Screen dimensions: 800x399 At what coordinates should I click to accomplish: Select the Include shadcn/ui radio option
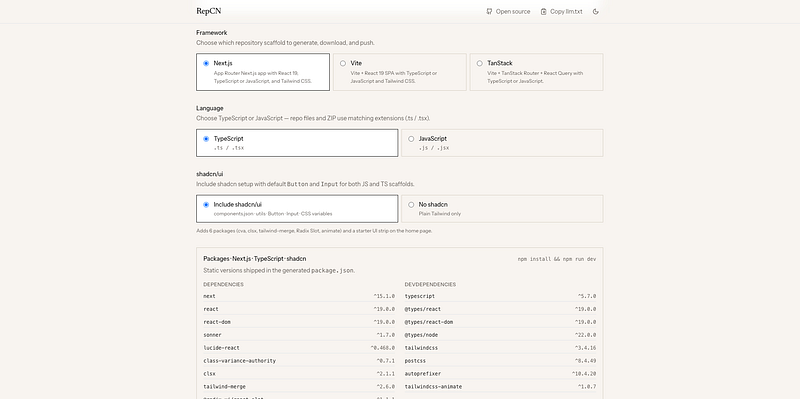206,205
